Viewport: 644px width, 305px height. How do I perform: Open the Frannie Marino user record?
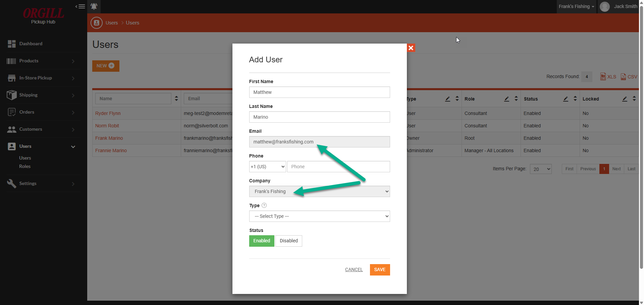(111, 150)
